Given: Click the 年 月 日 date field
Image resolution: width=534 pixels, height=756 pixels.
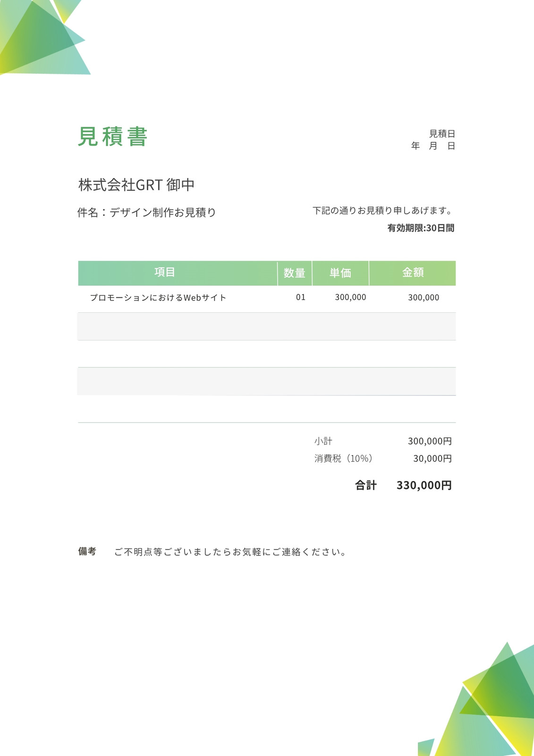Looking at the screenshot, I should 433,146.
